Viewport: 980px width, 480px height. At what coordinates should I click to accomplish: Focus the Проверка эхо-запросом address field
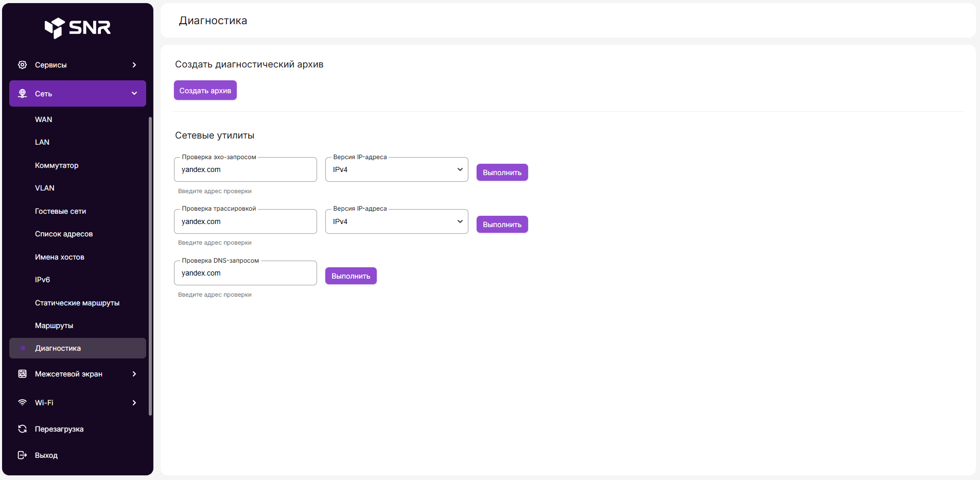pyautogui.click(x=246, y=169)
